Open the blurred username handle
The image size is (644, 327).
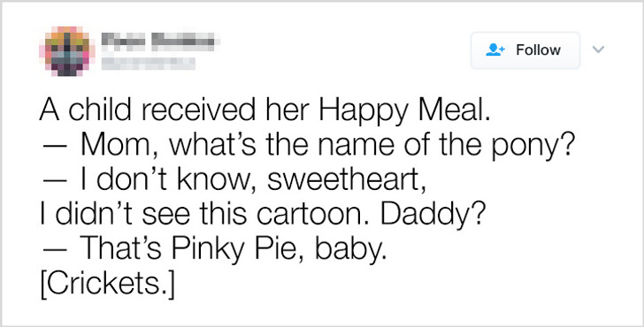[x=149, y=64]
